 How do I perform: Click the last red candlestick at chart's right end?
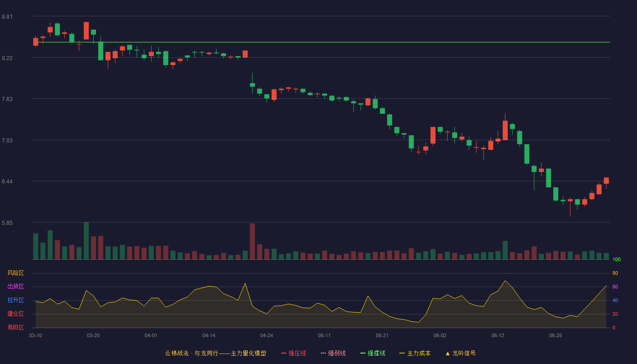[x=606, y=181]
